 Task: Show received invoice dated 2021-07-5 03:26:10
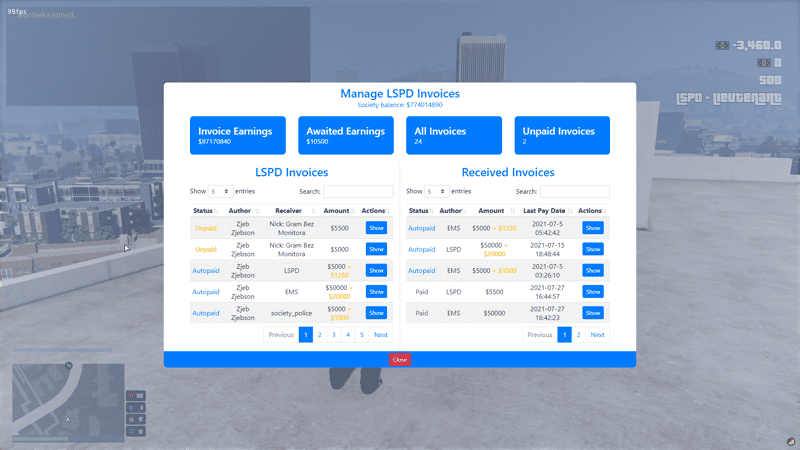click(593, 270)
